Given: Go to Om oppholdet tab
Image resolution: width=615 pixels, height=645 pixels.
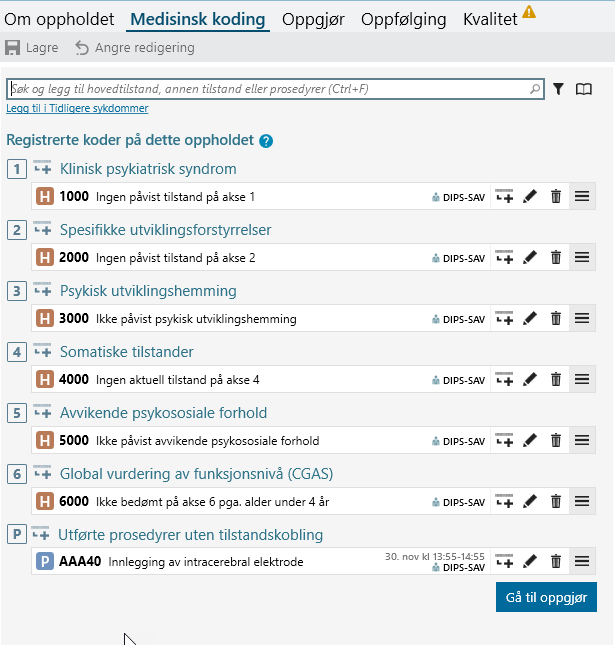Looking at the screenshot, I should [59, 19].
